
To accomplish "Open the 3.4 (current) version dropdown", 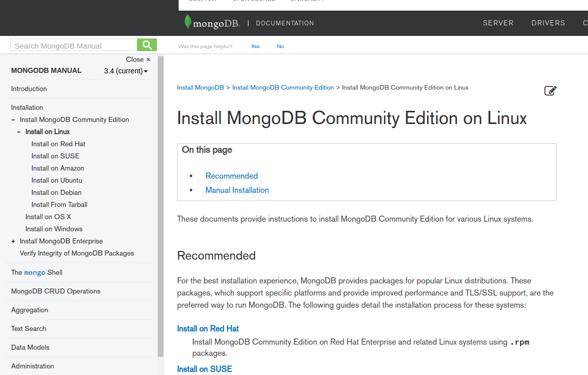I will [125, 71].
